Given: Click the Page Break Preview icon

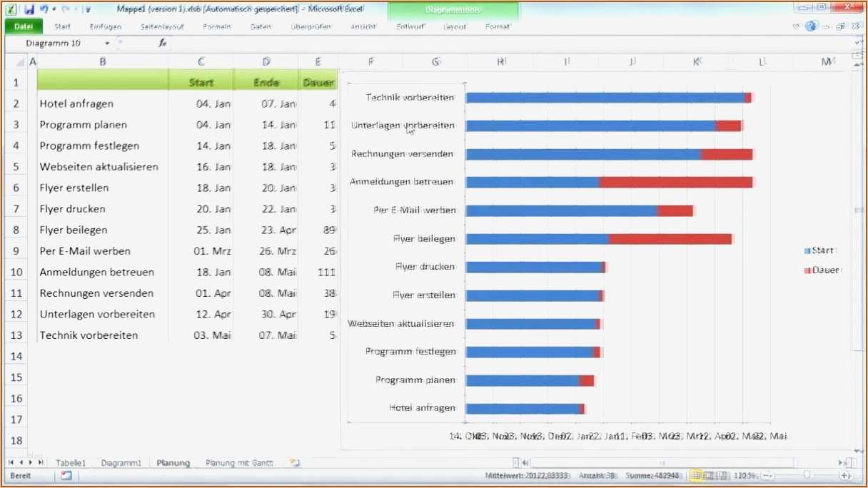Looking at the screenshot, I should pos(722,475).
